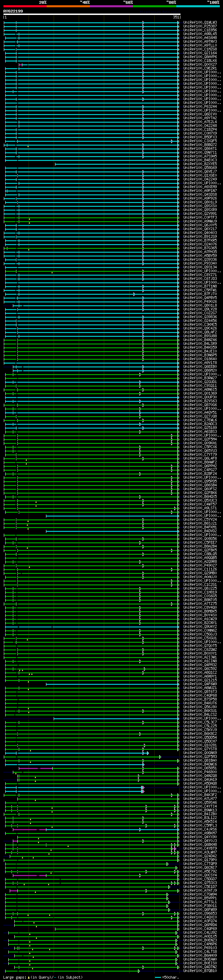Click the short magenta segment on the Q00X27 row
Image resolution: width=223 pixels, height=980 pixels.
click(x=21, y=65)
